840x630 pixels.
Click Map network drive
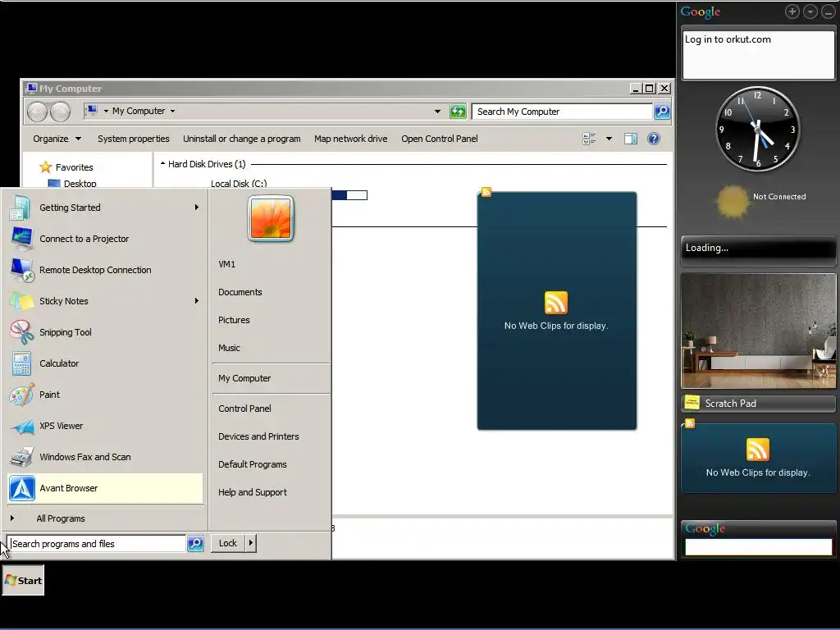click(x=350, y=139)
